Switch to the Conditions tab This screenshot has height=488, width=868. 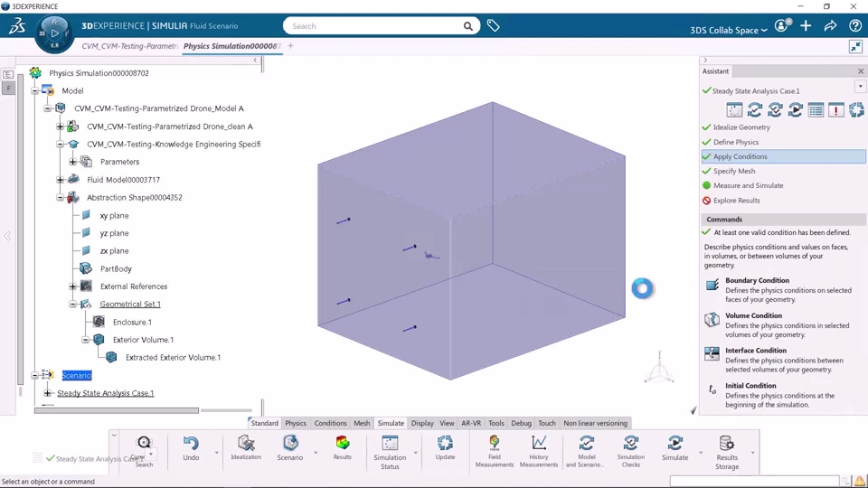331,423
